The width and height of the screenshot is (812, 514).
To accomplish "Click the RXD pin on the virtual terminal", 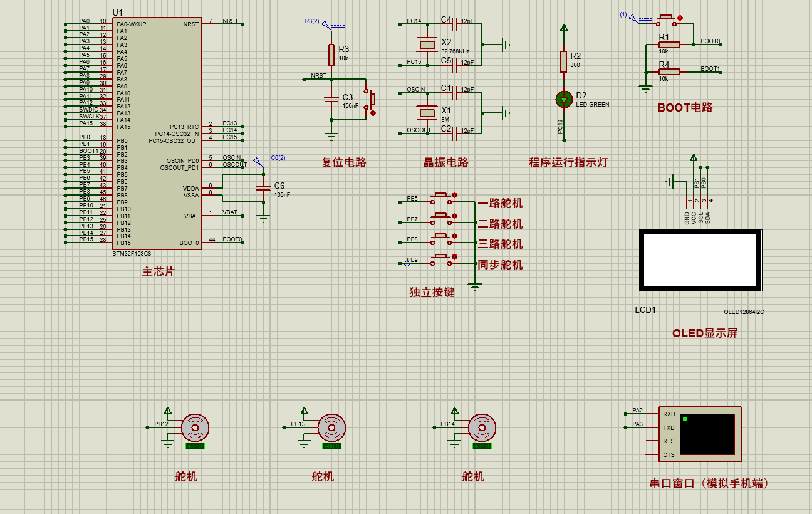I will pyautogui.click(x=652, y=414).
